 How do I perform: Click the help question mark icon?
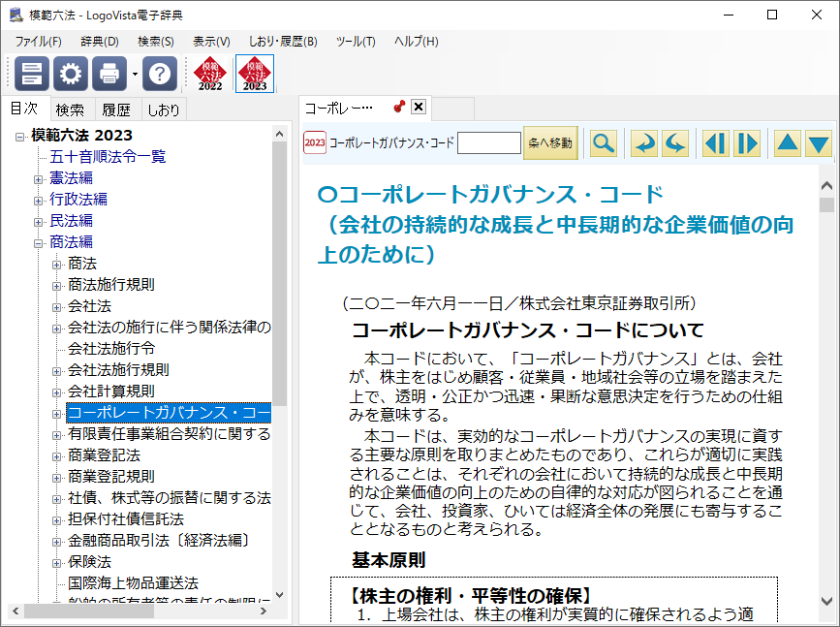click(x=161, y=73)
